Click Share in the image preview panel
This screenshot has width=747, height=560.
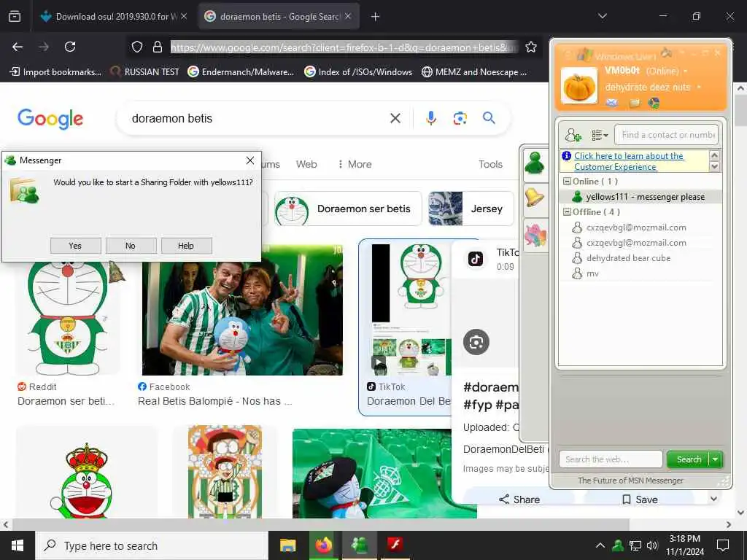(x=519, y=499)
